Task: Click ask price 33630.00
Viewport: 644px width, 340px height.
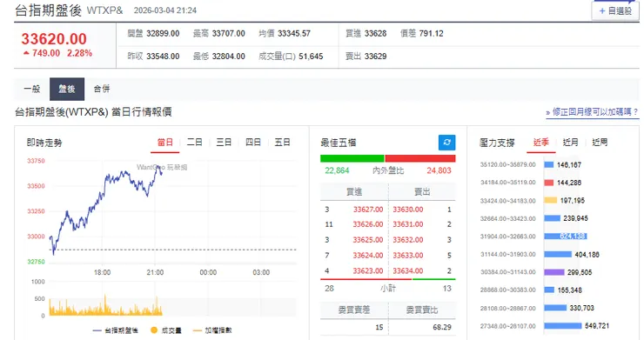Action: coord(408,210)
